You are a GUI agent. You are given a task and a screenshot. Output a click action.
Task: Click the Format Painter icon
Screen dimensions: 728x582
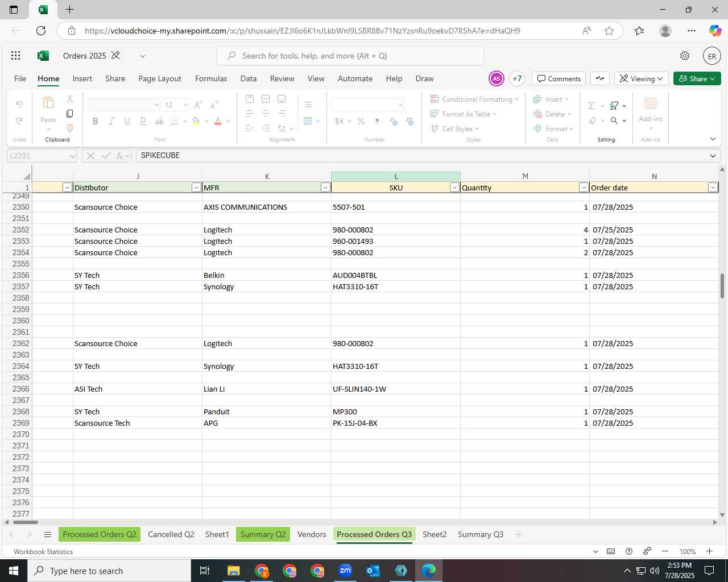(x=70, y=128)
